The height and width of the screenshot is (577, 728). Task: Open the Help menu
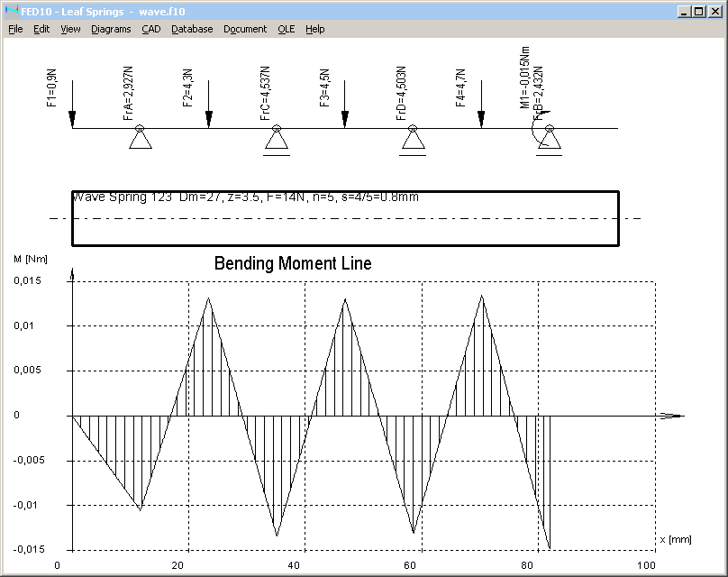click(x=314, y=29)
